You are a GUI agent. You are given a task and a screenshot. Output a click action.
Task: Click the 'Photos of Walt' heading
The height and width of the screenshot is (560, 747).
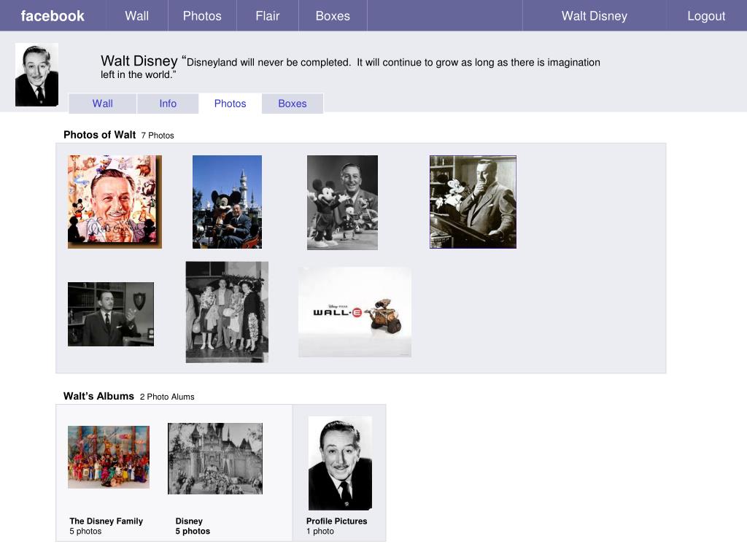coord(99,135)
